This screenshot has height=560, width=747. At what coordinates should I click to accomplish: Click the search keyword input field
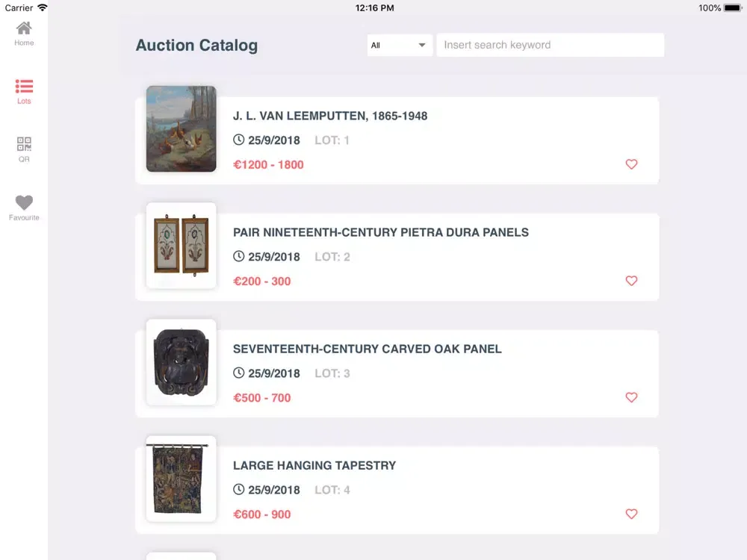550,45
